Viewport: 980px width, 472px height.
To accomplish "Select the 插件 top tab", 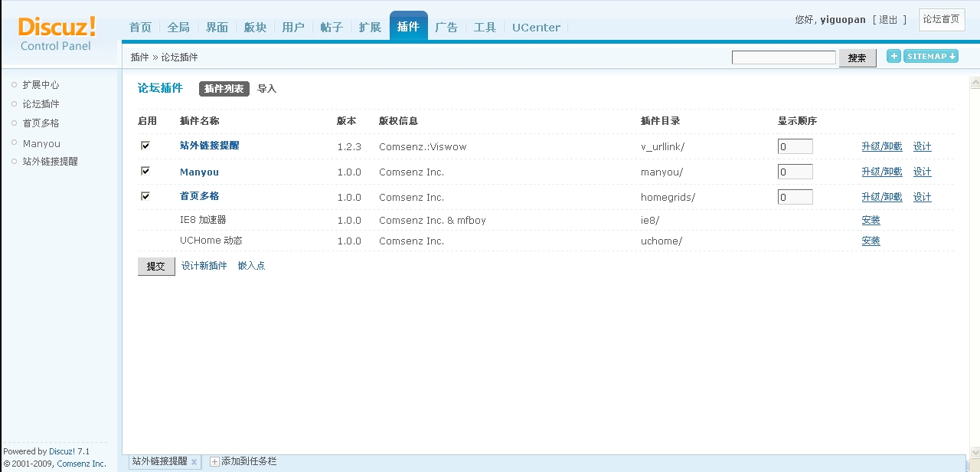I will 408,26.
